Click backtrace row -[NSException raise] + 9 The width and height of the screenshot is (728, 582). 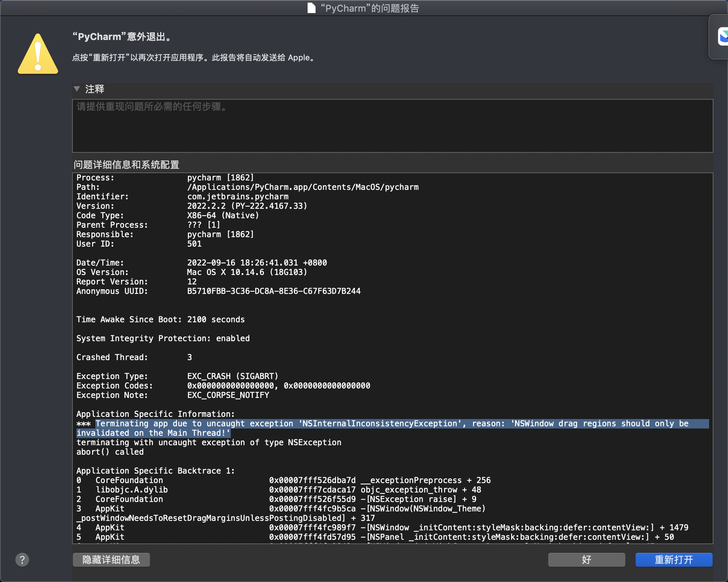click(276, 499)
